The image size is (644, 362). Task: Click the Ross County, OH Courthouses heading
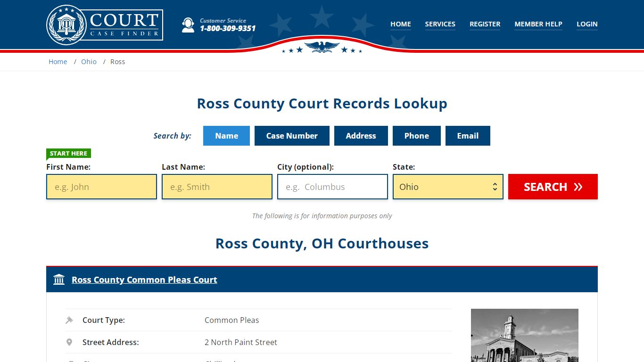[322, 243]
